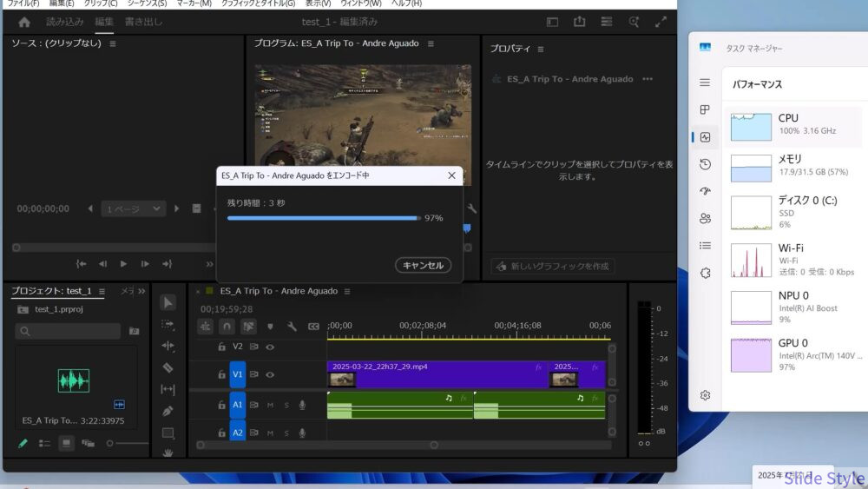This screenshot has width=868, height=489.
Task: Click the green pencil writable icon in Project panel
Action: click(x=23, y=444)
